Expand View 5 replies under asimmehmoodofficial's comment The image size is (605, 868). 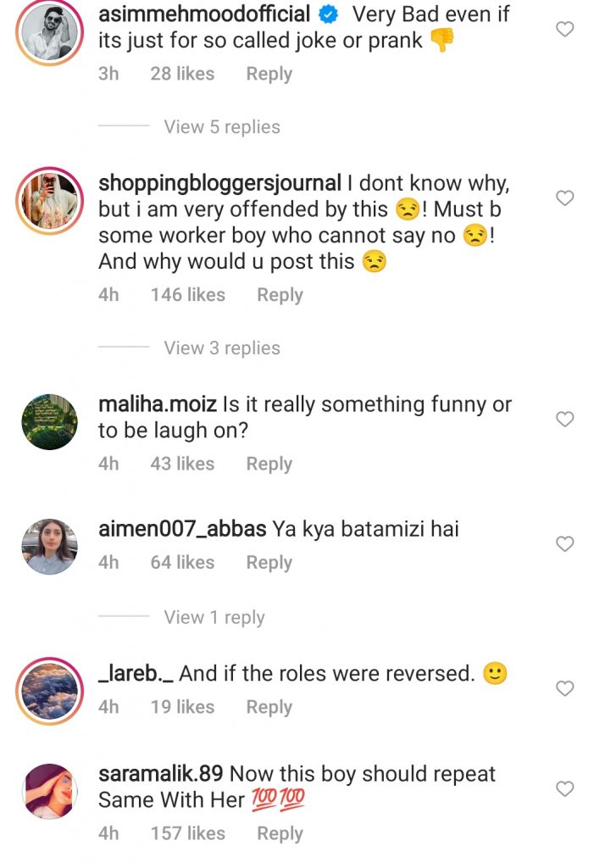point(221,126)
